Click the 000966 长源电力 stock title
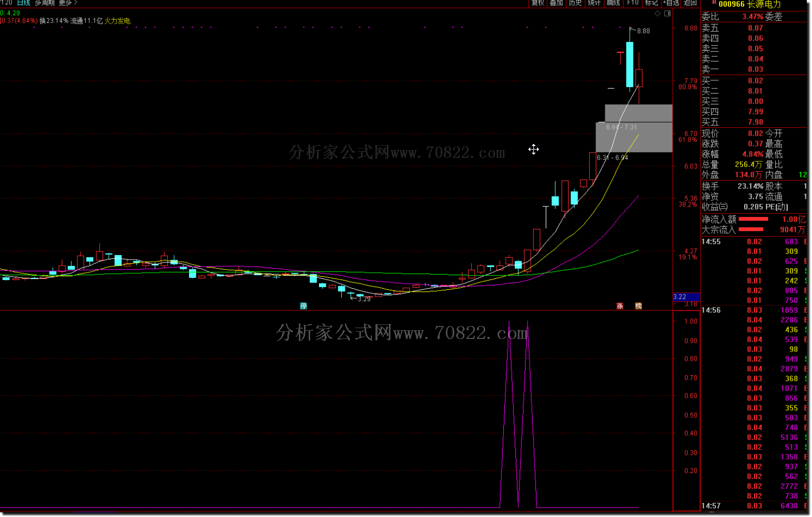 click(749, 5)
